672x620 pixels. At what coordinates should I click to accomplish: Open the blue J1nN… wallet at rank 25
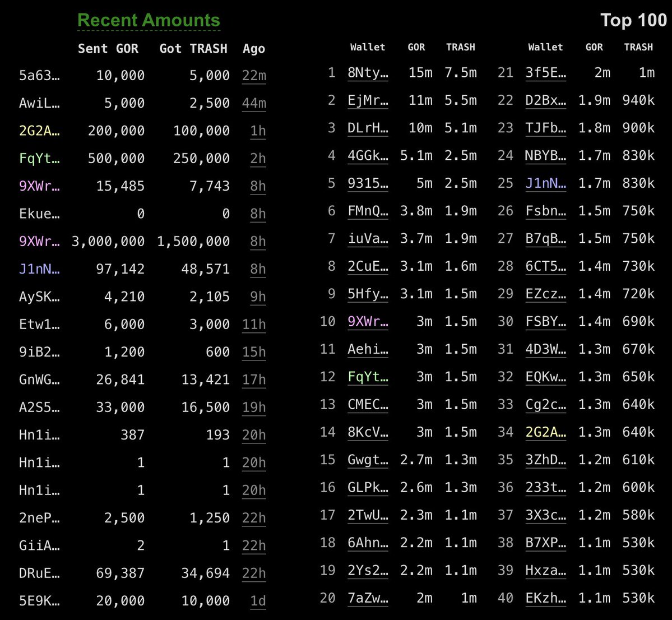coord(545,183)
